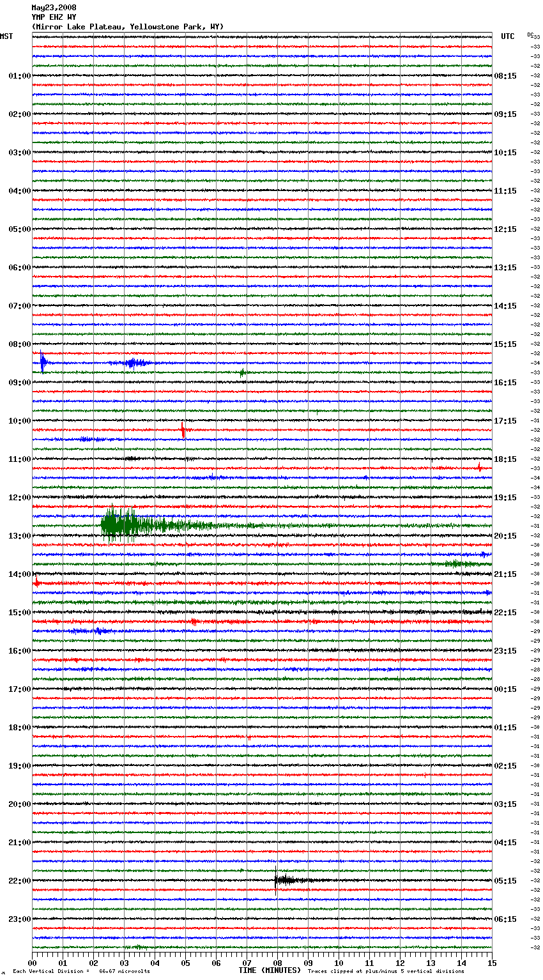This screenshot has height=980, width=543.
Task: Click the 20:15 UTC time label
Action: tap(505, 536)
